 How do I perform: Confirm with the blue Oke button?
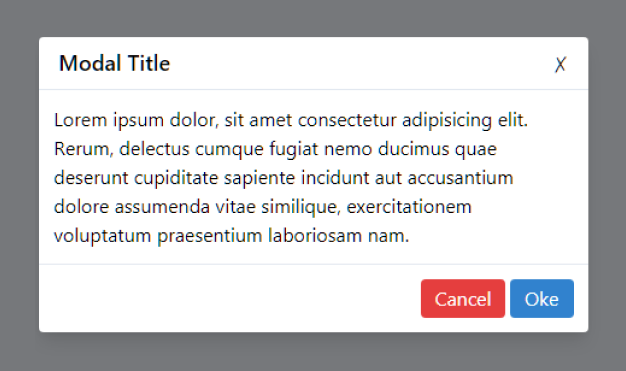(x=542, y=299)
